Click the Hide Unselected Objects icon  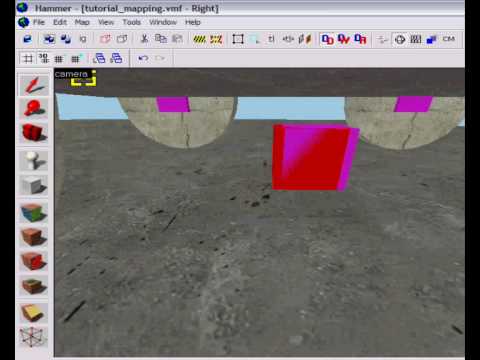(x=122, y=39)
